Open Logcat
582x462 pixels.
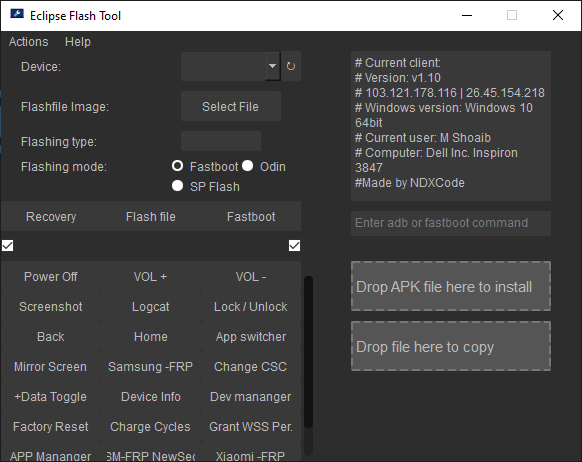pyautogui.click(x=151, y=307)
